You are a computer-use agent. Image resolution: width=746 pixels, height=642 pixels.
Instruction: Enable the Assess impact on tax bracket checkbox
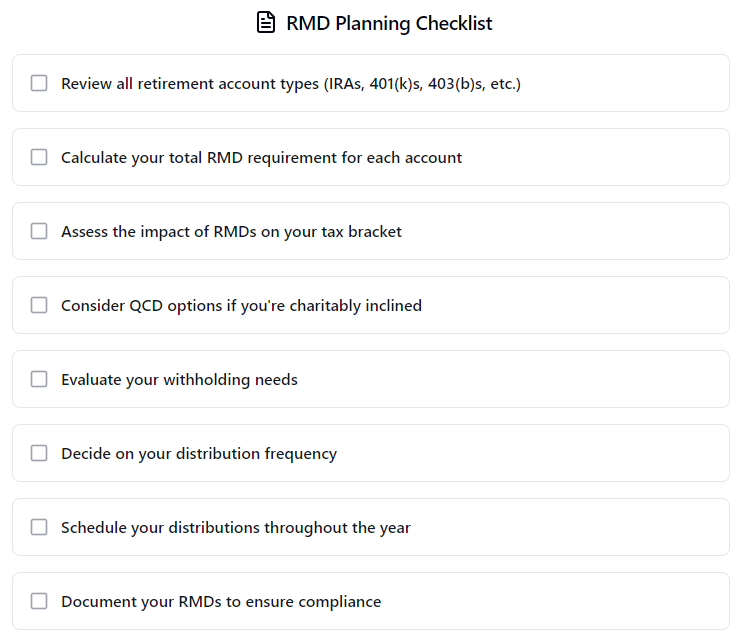point(39,231)
